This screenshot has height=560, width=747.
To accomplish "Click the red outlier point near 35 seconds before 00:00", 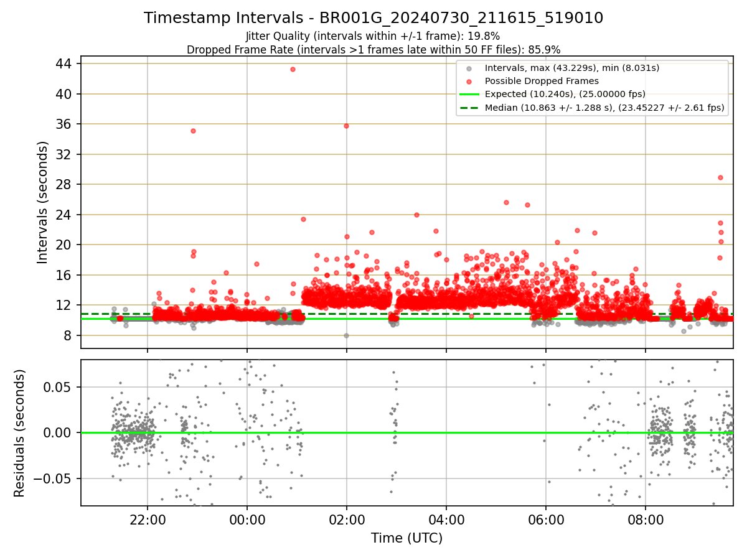I will (x=193, y=131).
